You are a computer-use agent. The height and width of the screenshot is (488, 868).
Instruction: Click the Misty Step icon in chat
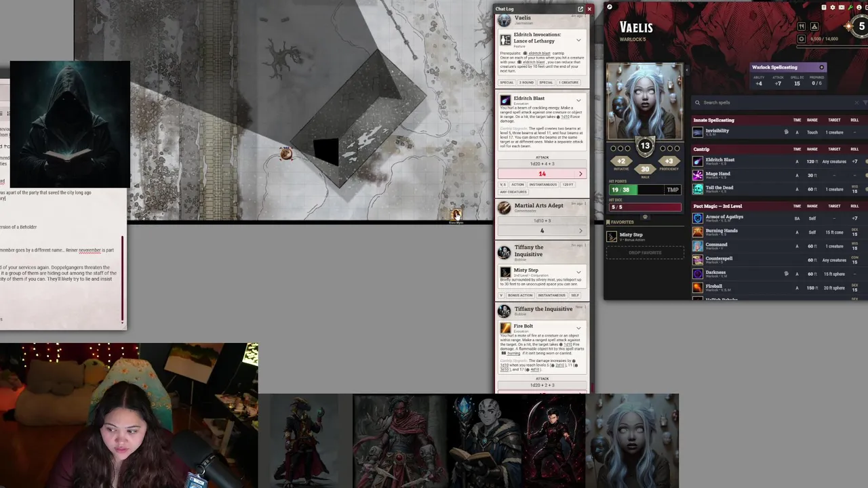pos(505,272)
